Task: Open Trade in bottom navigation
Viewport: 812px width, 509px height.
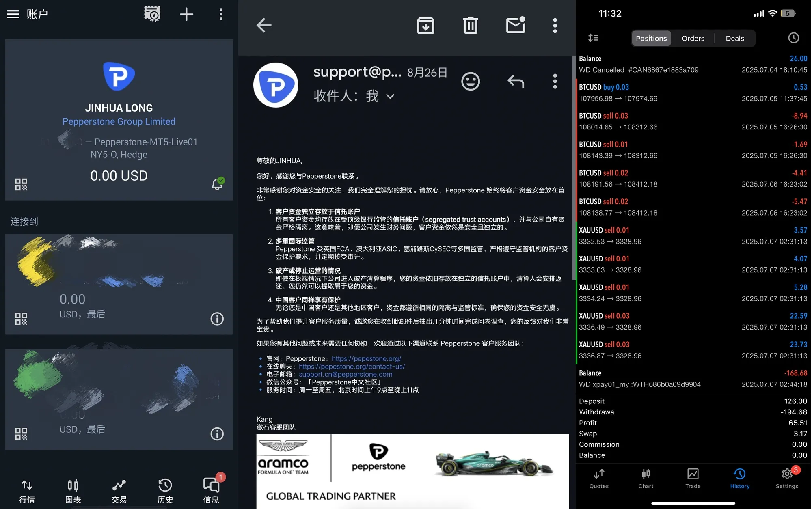Action: click(x=693, y=479)
